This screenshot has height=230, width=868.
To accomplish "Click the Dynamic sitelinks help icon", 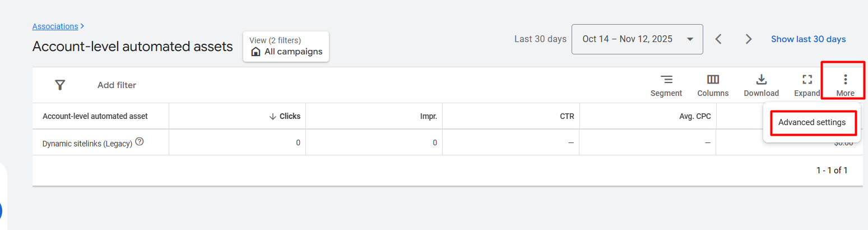I will point(140,142).
